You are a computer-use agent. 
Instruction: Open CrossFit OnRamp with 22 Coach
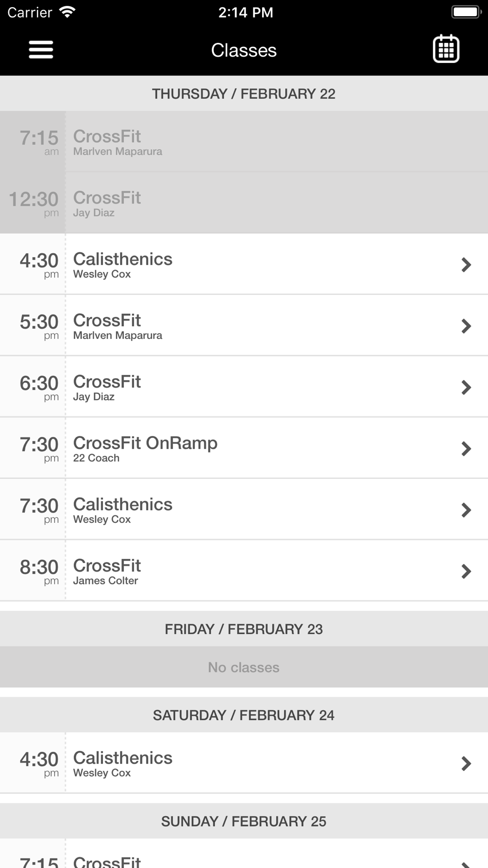(244, 448)
